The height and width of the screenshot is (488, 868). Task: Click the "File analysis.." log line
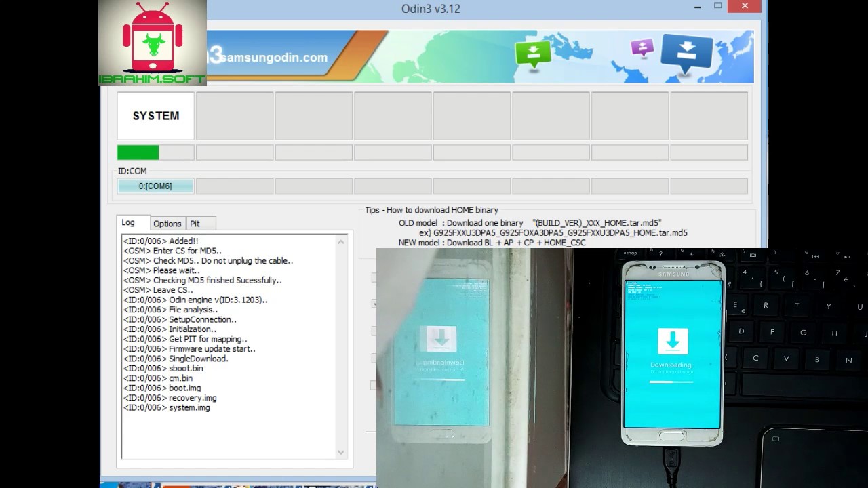point(171,310)
